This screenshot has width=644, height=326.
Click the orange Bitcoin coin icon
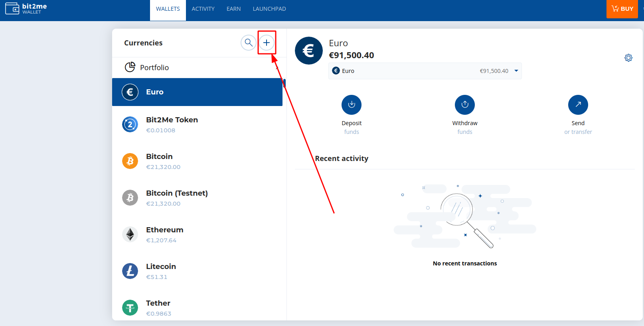tap(130, 161)
